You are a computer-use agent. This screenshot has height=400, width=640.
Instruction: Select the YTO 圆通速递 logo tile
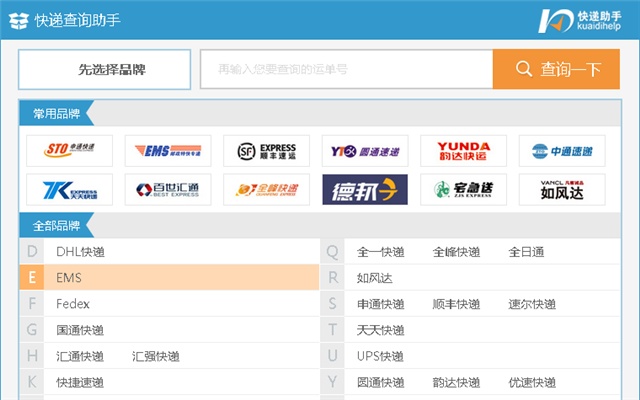365,151
